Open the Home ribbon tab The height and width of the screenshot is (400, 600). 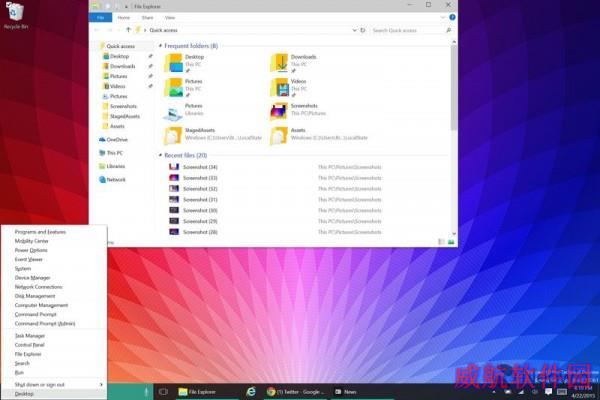click(124, 18)
